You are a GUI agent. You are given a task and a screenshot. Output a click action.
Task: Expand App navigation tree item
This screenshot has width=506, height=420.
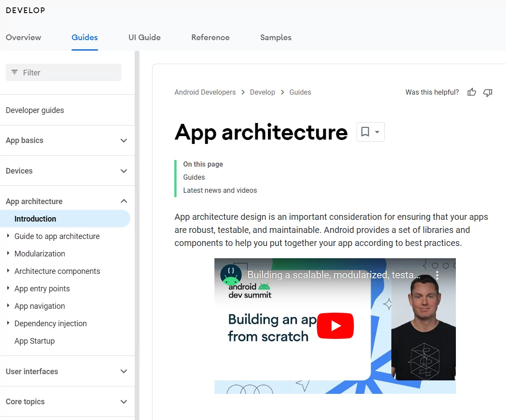coord(8,306)
